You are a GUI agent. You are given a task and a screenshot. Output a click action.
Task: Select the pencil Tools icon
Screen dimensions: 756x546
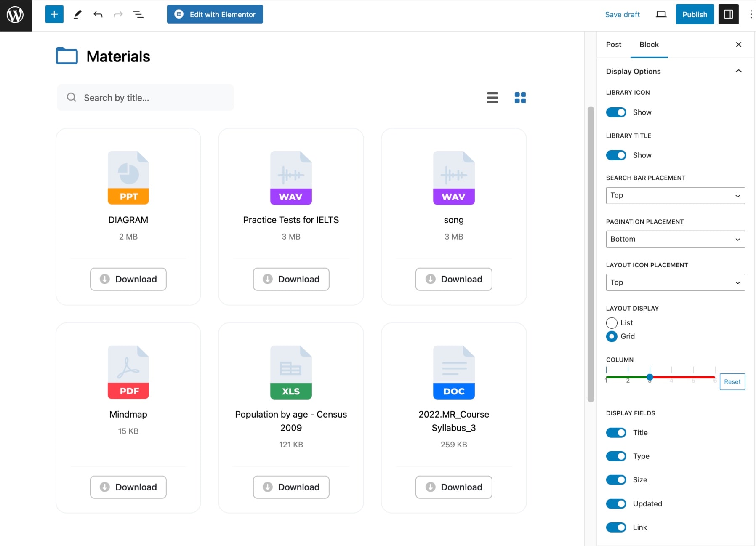pos(77,14)
